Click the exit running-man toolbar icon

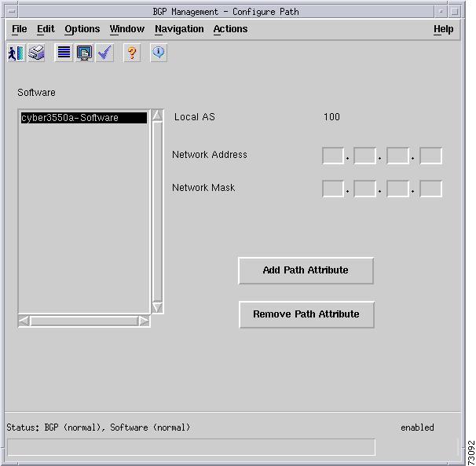[x=16, y=53]
